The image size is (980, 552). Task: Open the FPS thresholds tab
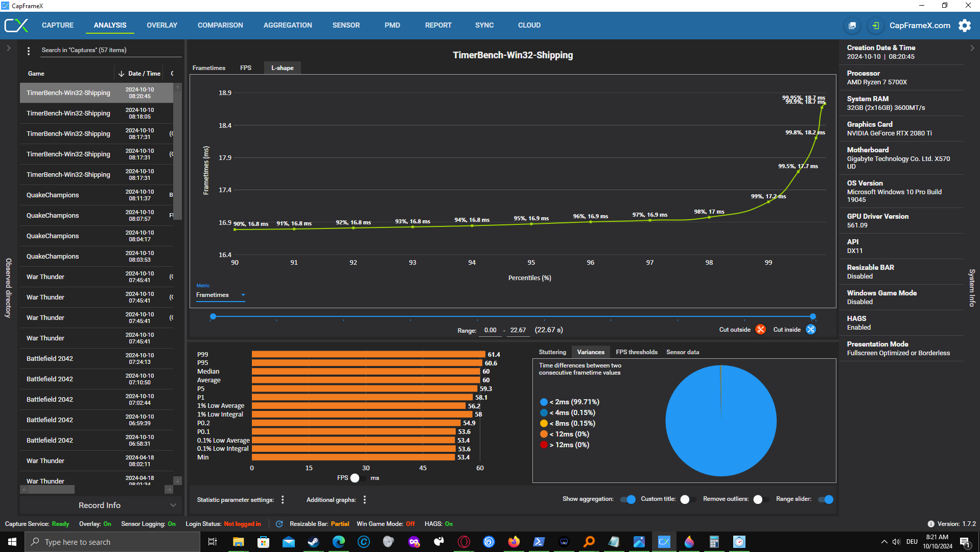[637, 352]
